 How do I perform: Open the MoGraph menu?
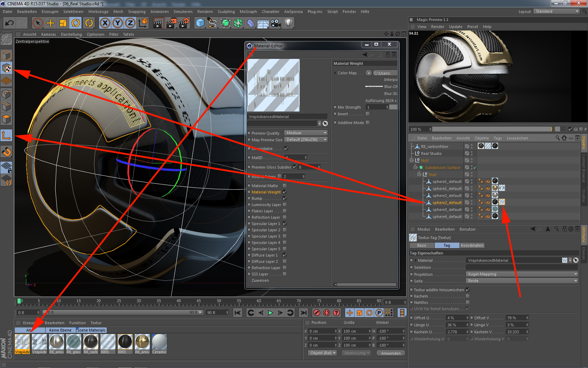point(248,12)
